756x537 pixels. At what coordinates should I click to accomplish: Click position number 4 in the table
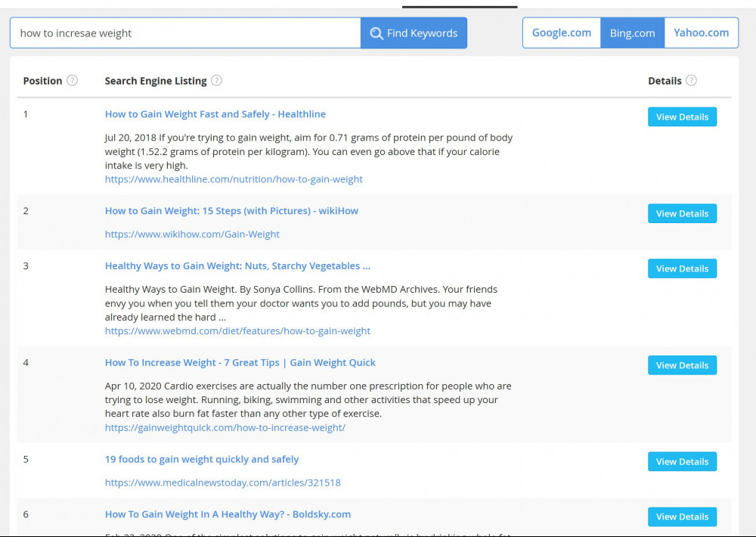coord(26,363)
